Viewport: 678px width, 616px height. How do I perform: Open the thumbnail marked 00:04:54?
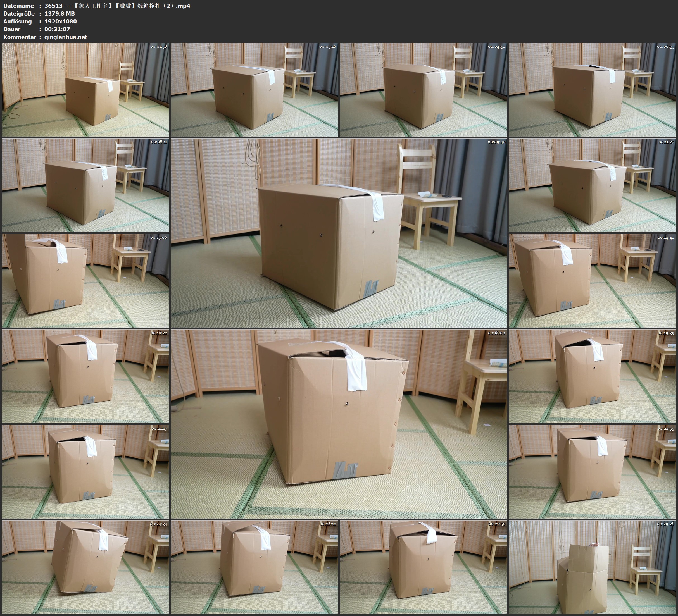click(x=423, y=89)
